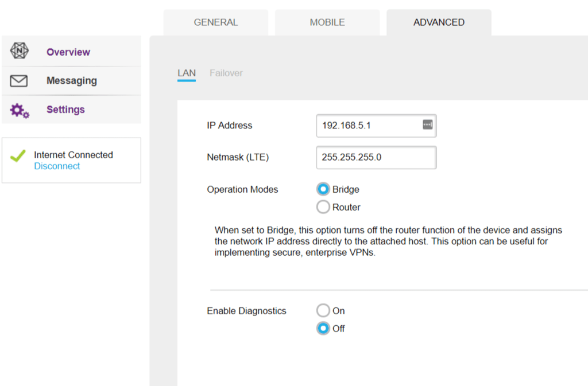
Task: Click into the Netmask (LTE) field
Action: point(376,157)
